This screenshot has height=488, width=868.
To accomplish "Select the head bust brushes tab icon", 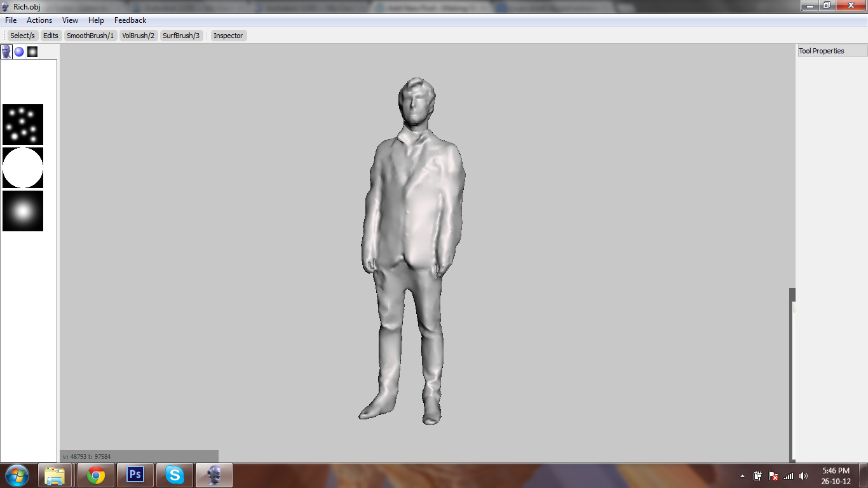I will (x=6, y=51).
